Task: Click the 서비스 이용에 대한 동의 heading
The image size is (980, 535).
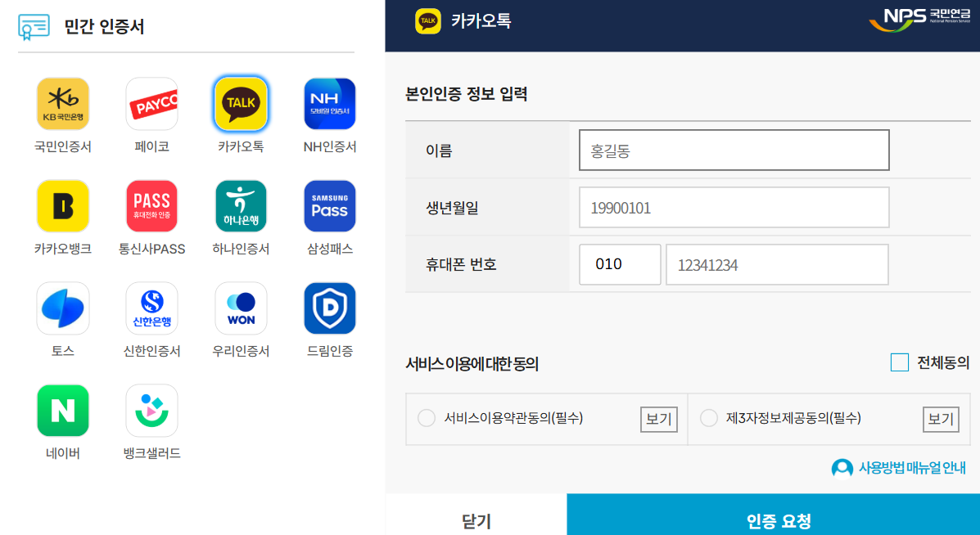Action: (472, 363)
